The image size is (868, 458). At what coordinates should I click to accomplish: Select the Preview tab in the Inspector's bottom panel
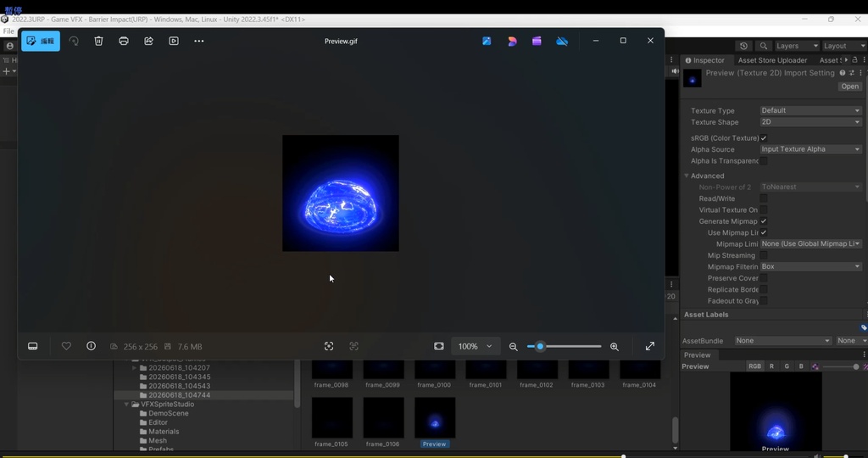tap(697, 355)
